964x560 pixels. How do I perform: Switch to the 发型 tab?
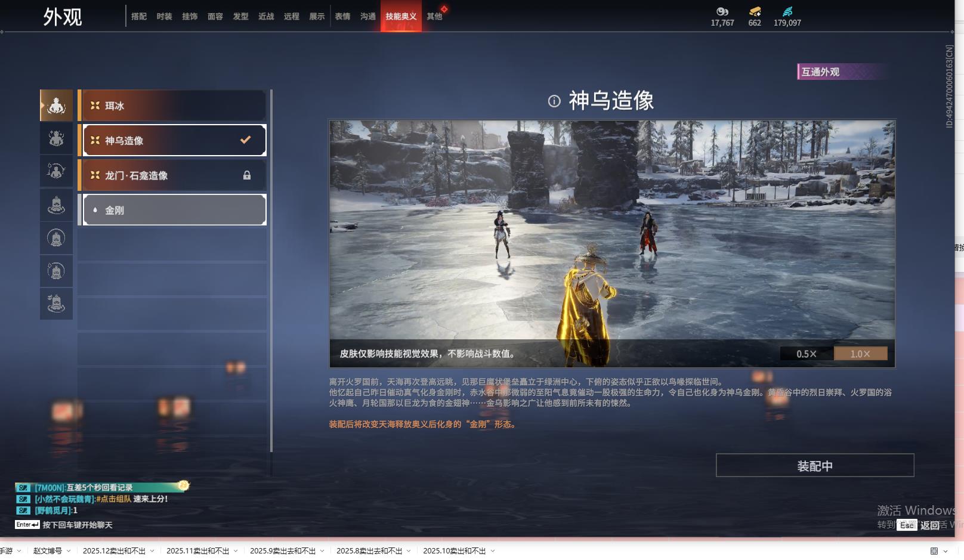pos(241,16)
